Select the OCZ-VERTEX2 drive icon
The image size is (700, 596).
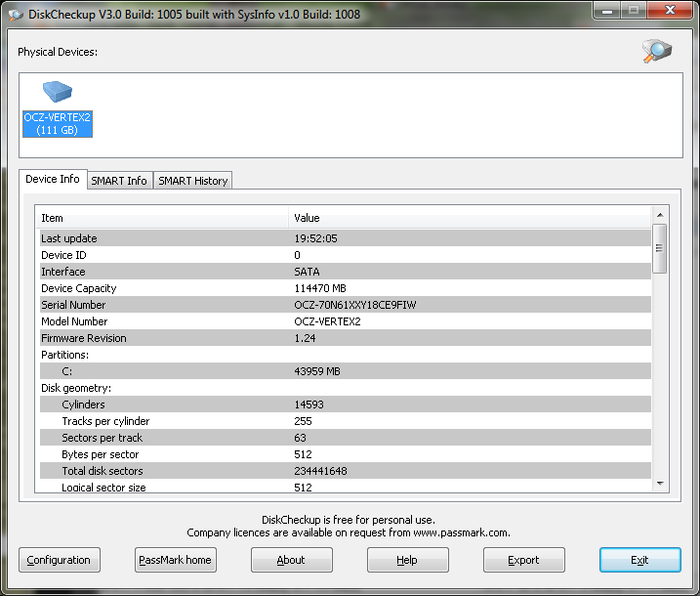click(58, 108)
